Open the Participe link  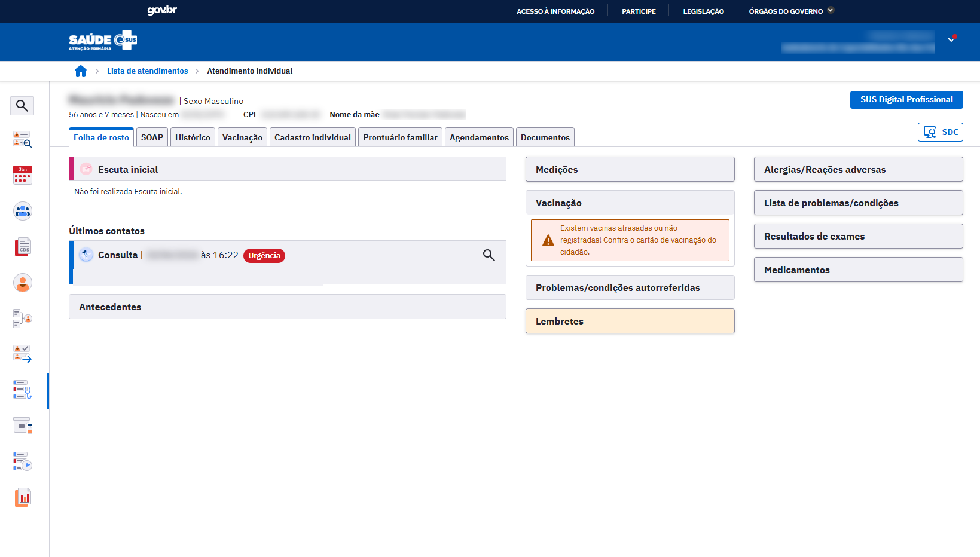click(639, 11)
